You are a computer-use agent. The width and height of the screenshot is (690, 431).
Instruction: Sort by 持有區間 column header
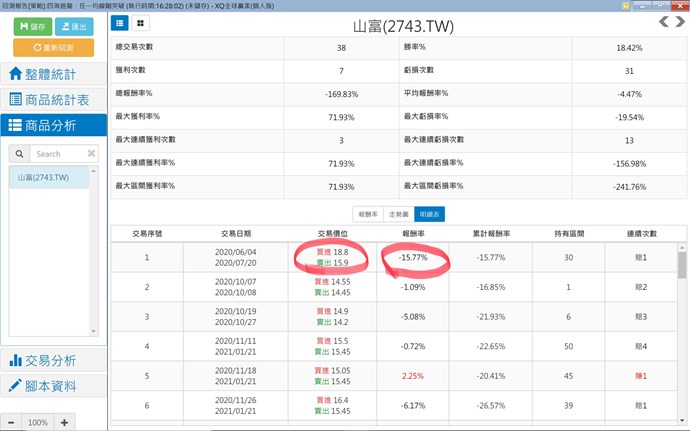pos(569,233)
